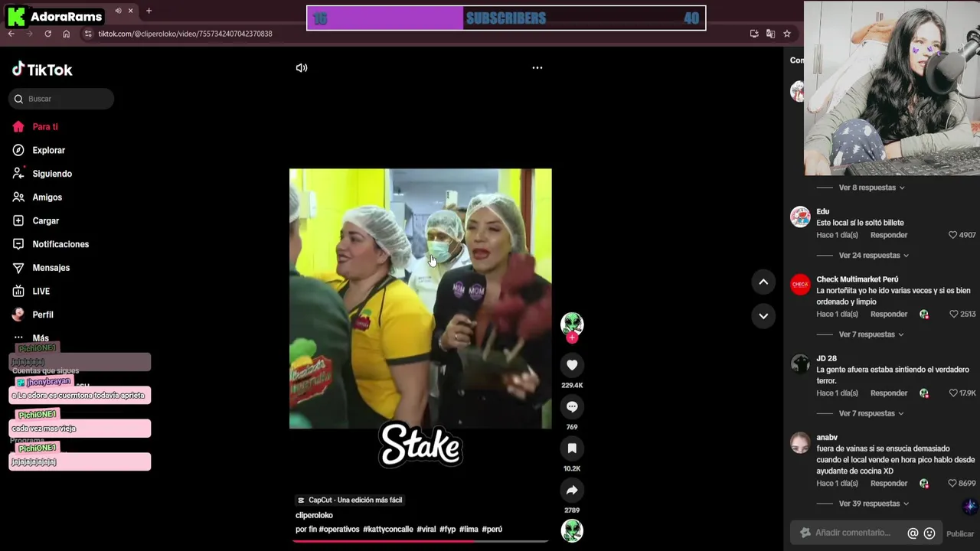Click the @ mention icon

click(913, 533)
